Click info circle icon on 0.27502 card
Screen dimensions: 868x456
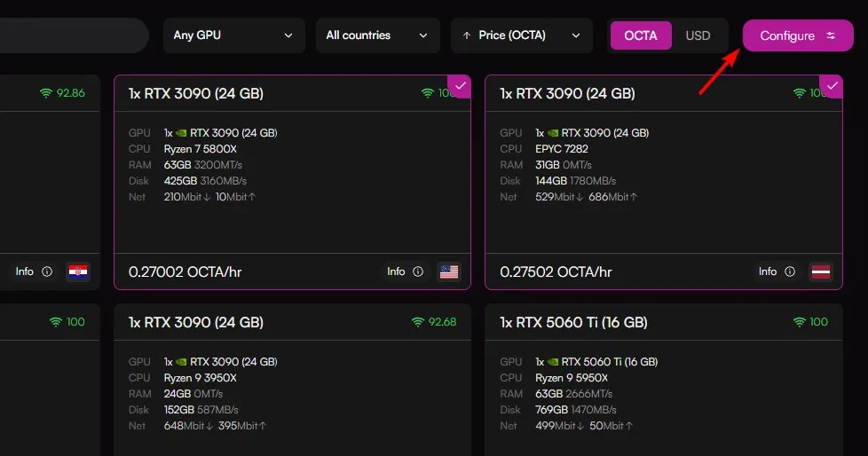tap(790, 271)
